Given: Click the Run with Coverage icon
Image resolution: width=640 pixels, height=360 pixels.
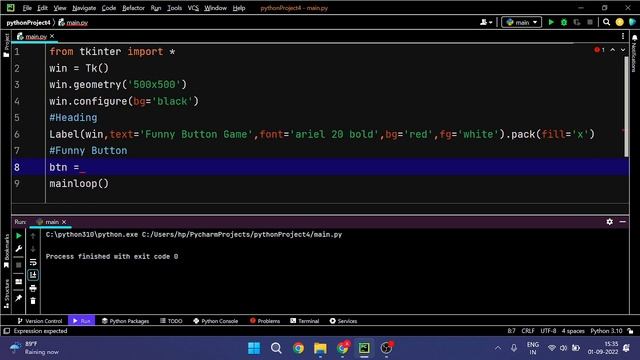Looking at the screenshot, I should 577,22.
